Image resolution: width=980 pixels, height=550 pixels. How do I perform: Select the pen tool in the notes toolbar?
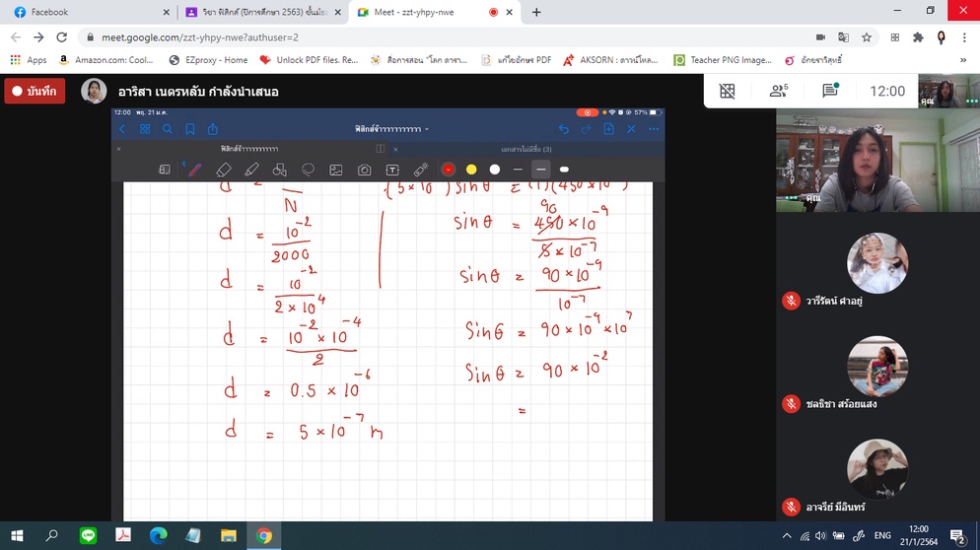click(195, 170)
